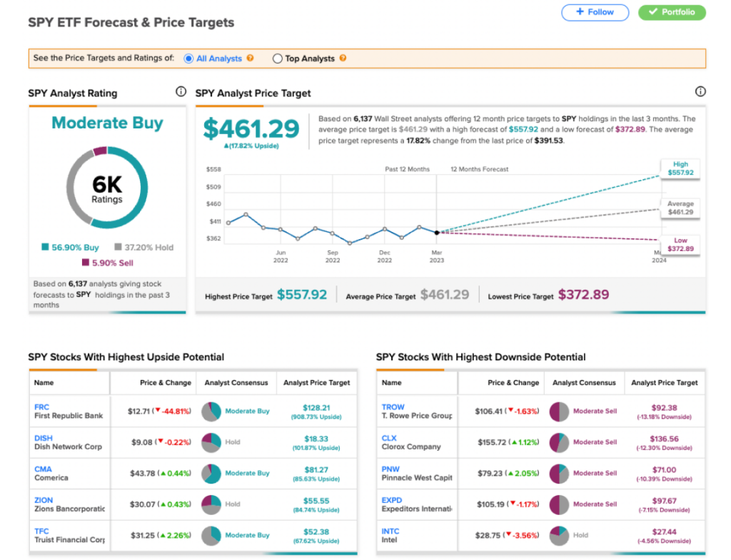Open the FRC First Republic Bank link
Image resolution: width=731 pixels, height=560 pixels.
click(x=69, y=412)
